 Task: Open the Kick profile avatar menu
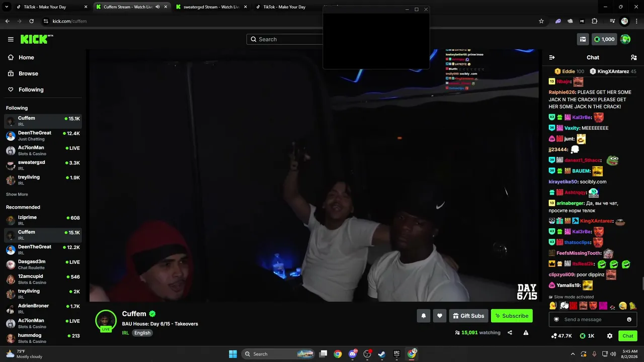(x=625, y=39)
